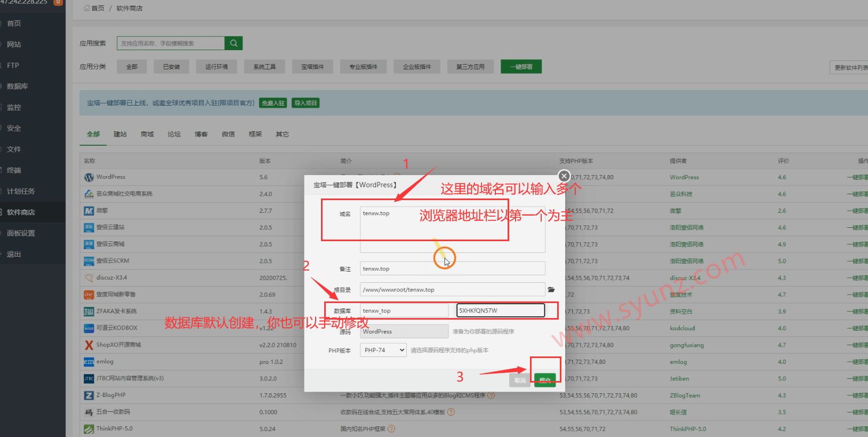
Task: Click the 五合一收款码 app icon
Action: click(89, 412)
